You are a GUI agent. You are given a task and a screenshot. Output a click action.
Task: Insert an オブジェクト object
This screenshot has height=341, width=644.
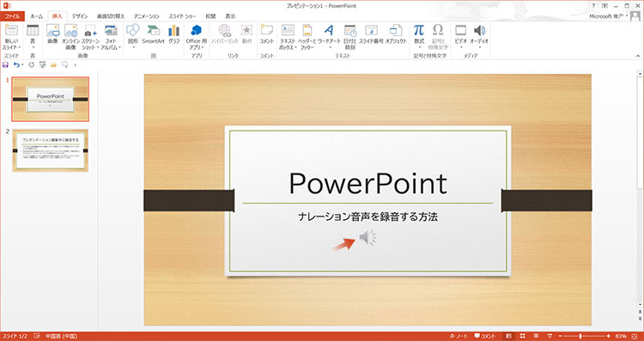[396, 33]
